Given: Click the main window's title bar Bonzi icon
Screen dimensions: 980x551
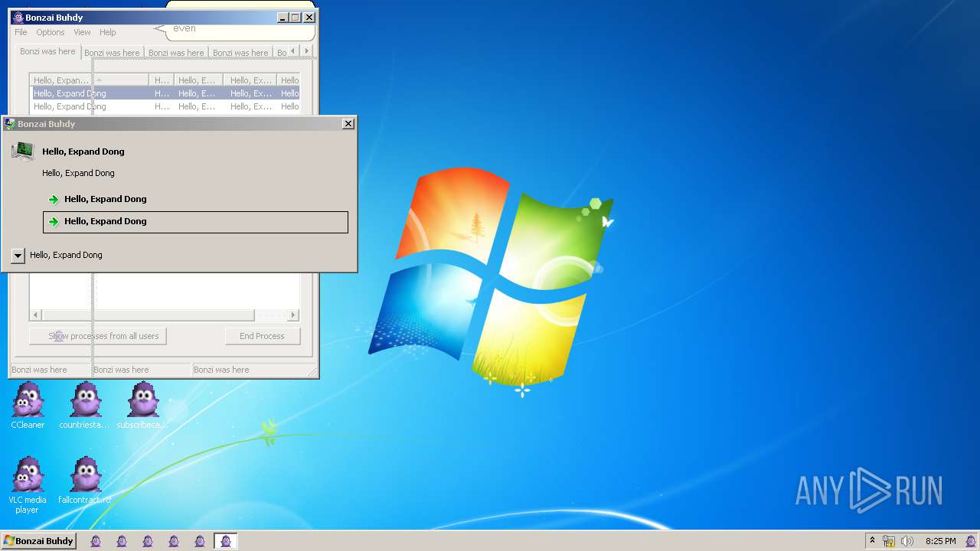Looking at the screenshot, I should click(x=18, y=18).
